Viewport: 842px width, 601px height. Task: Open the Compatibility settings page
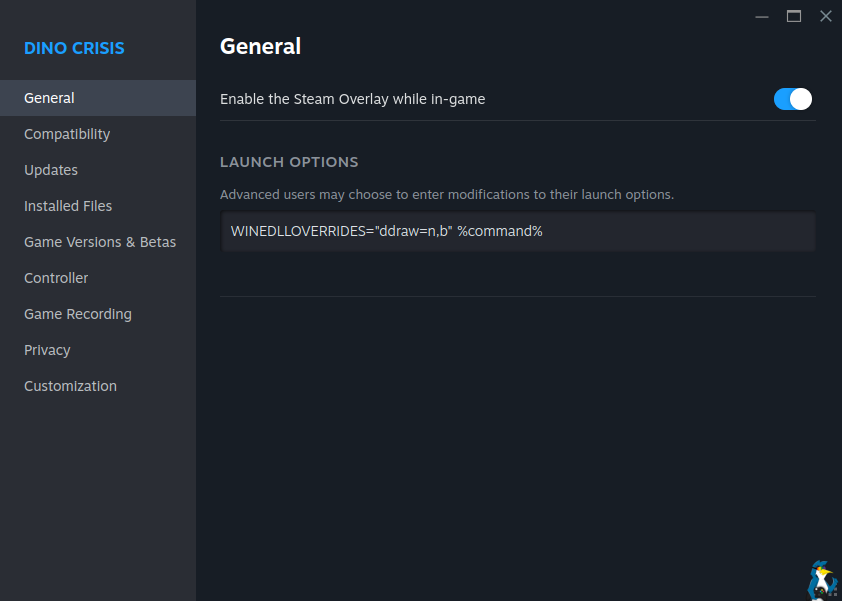67,134
